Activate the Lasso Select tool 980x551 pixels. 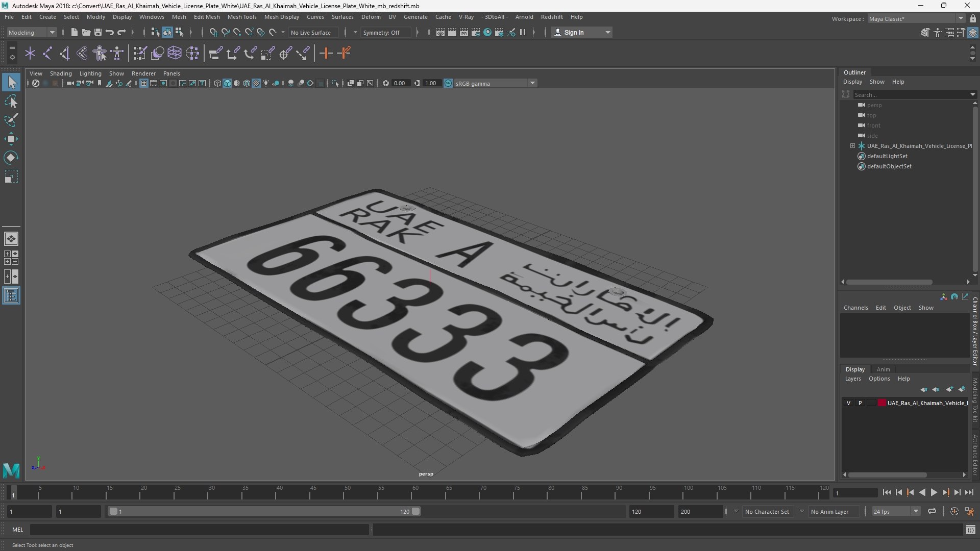click(x=11, y=101)
